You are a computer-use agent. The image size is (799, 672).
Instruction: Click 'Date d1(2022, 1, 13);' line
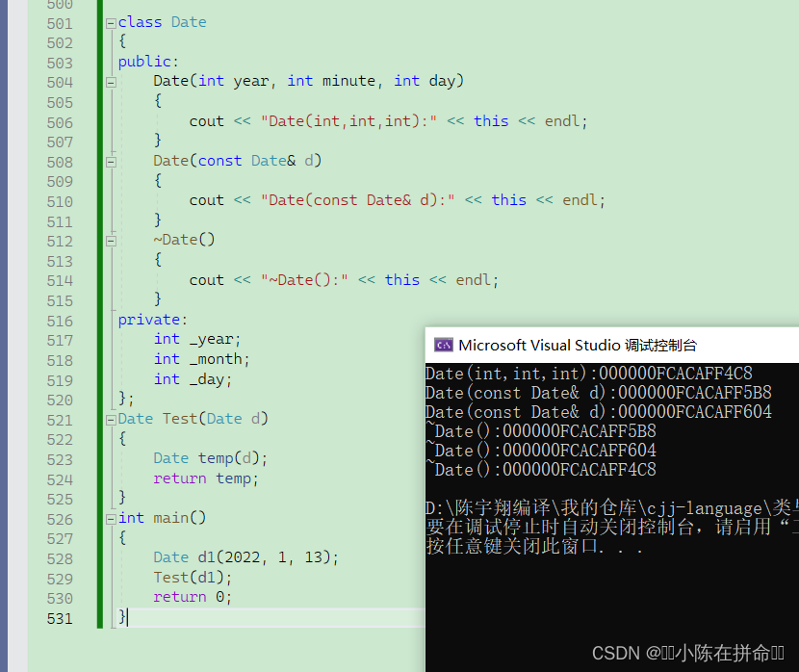point(246,557)
